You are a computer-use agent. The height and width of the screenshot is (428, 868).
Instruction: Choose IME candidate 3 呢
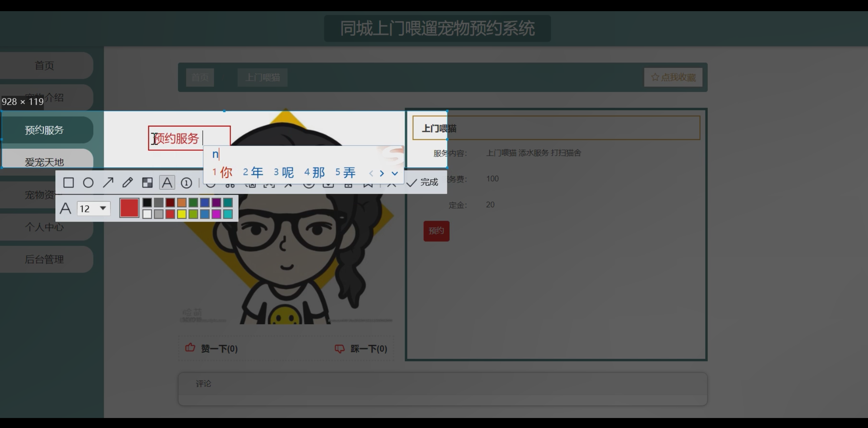284,172
